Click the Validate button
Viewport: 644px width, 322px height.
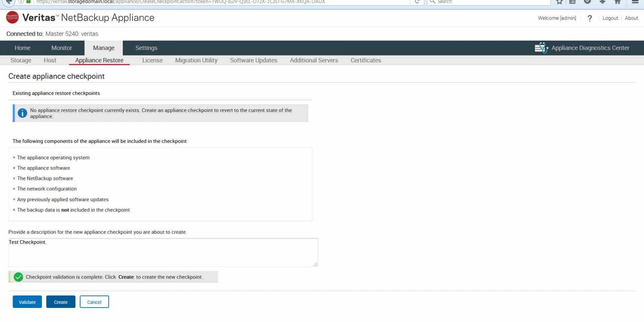[27, 302]
